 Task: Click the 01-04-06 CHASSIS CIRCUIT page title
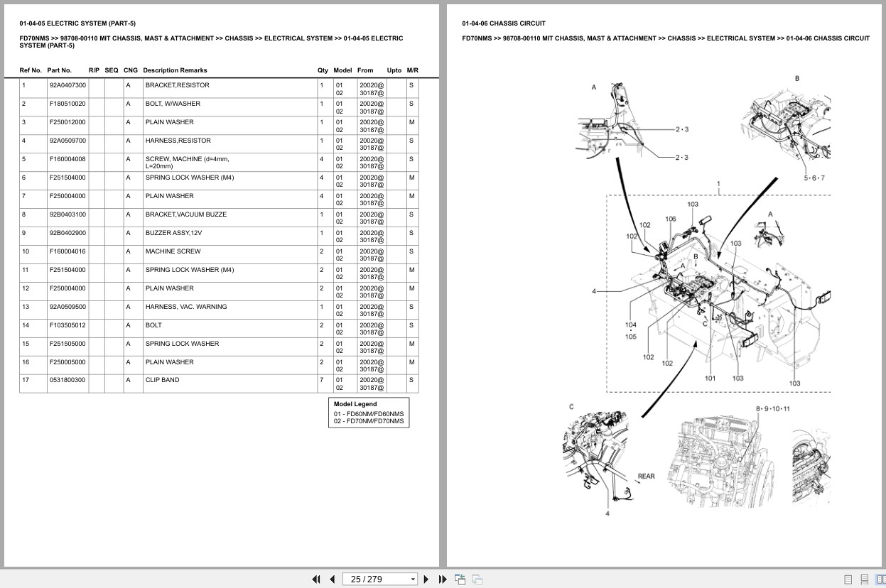(504, 23)
